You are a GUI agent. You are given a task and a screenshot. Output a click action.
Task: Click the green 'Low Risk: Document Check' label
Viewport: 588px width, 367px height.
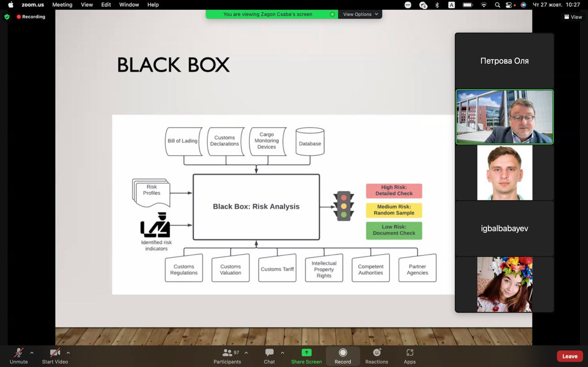coord(394,230)
